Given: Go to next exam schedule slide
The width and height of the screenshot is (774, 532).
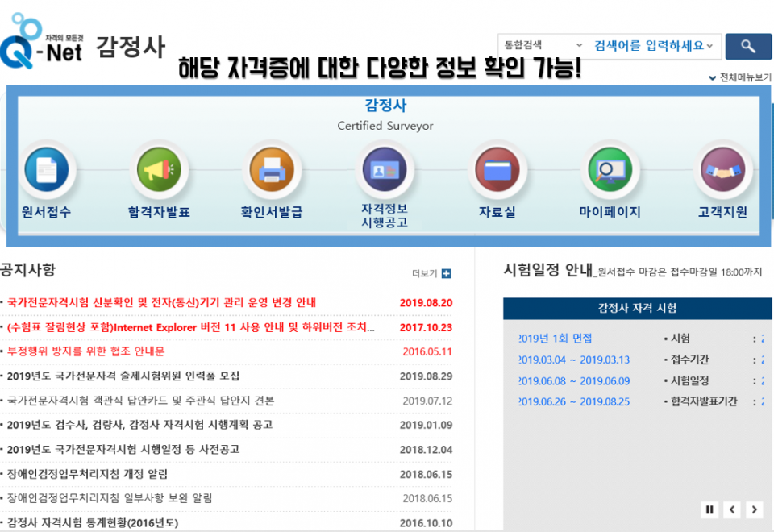Looking at the screenshot, I should pos(754,509).
